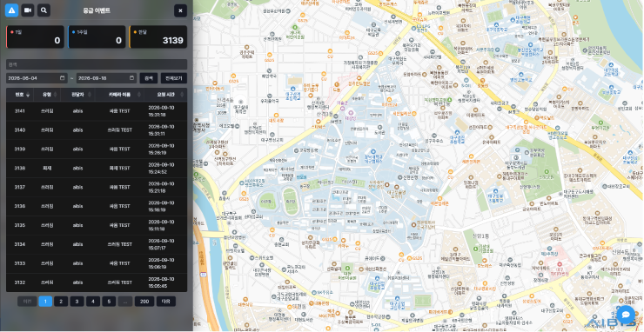Open the magnifier search panel

click(x=44, y=10)
